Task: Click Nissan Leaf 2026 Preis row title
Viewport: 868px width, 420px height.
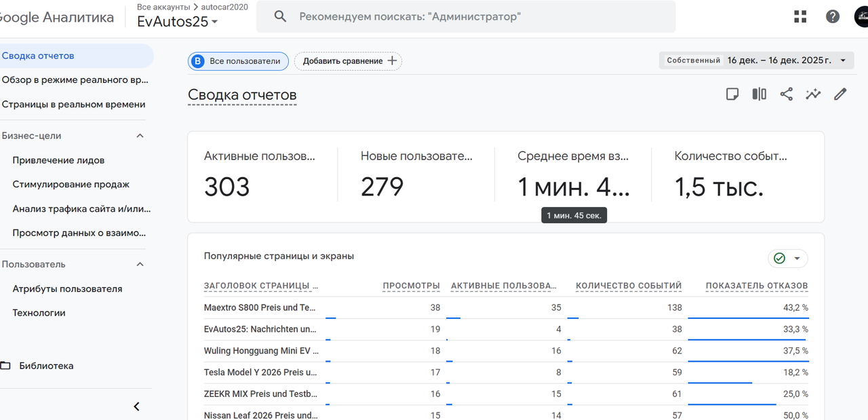Action: 261,415
